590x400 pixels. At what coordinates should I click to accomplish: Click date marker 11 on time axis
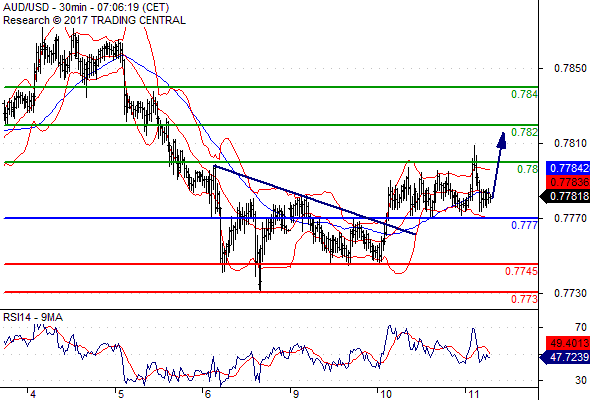point(474,394)
